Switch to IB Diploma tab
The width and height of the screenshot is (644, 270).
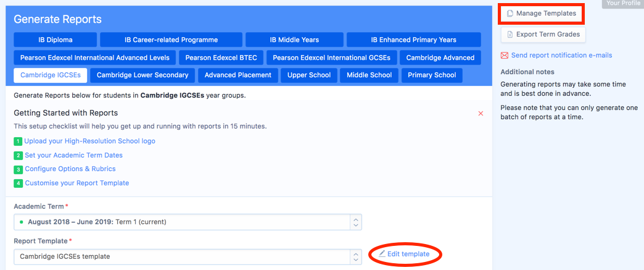click(x=56, y=40)
